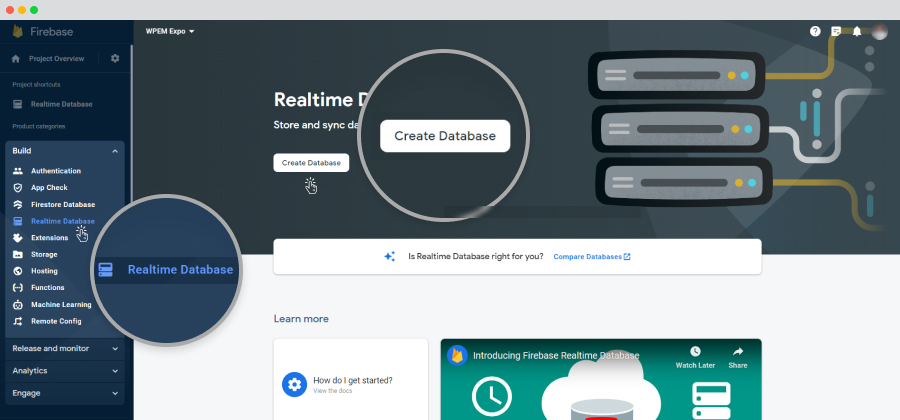Open project settings gear icon
This screenshot has height=420, width=900.
[x=115, y=59]
